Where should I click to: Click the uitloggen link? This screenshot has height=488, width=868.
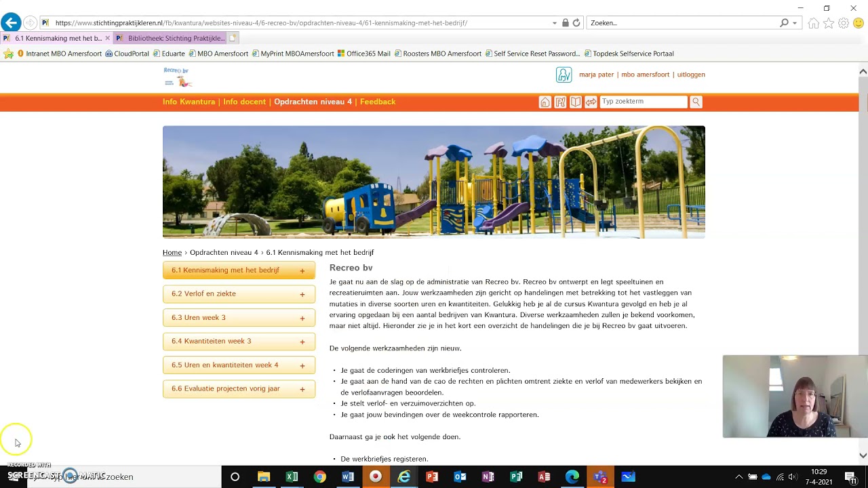pyautogui.click(x=691, y=75)
